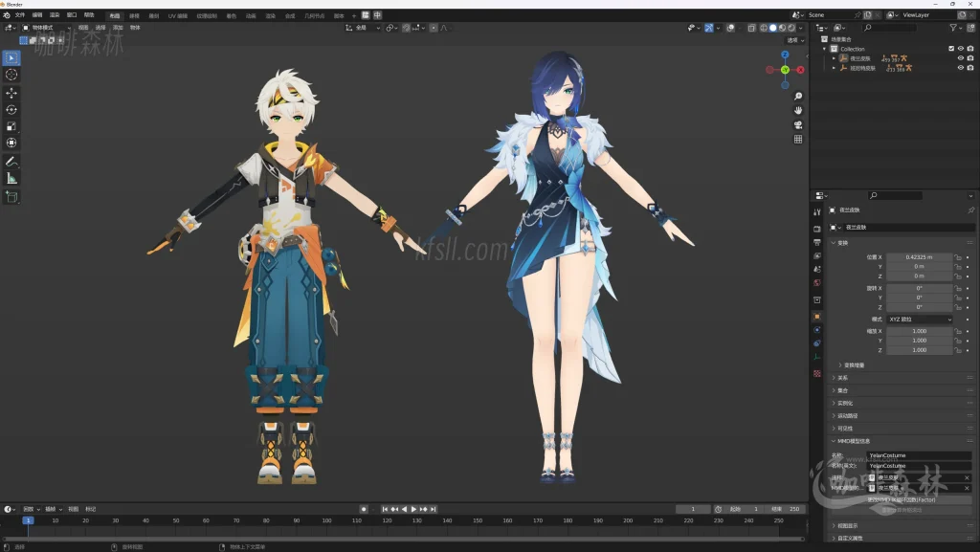Switch to the UV 编辑 workspace tab
Image resolution: width=980 pixels, height=552 pixels.
(x=177, y=15)
